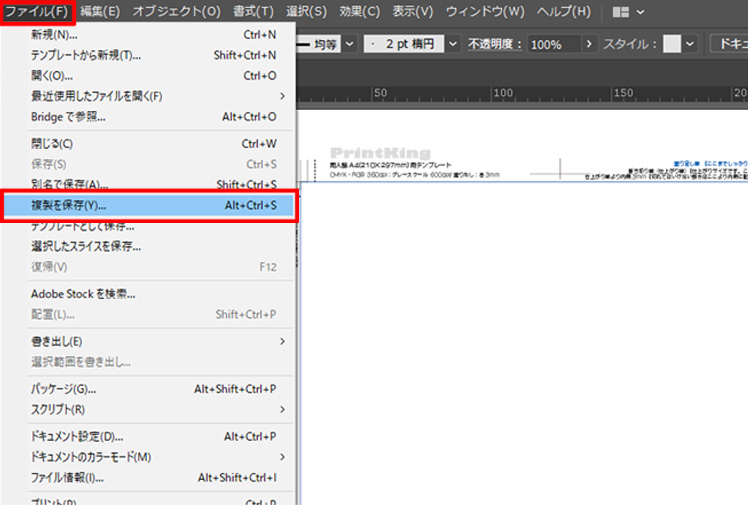748x505 pixels.
Task: Select 別名で保存(A) menu item
Action: pos(150,184)
